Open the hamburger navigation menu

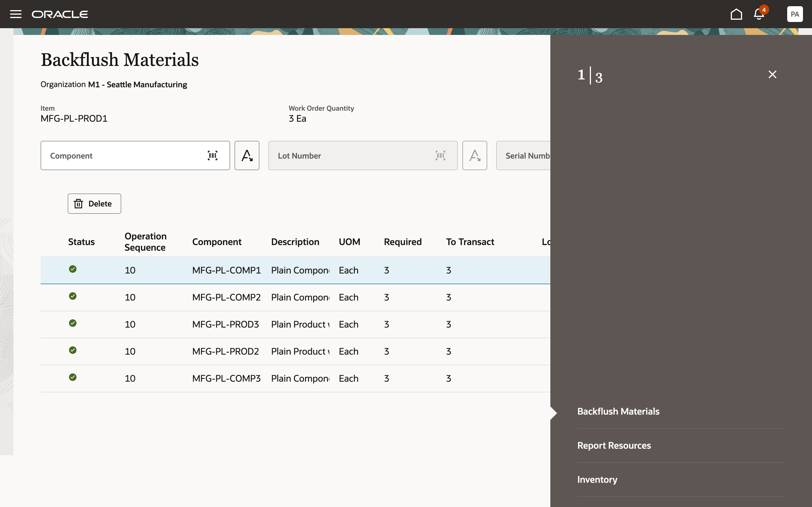tap(16, 14)
